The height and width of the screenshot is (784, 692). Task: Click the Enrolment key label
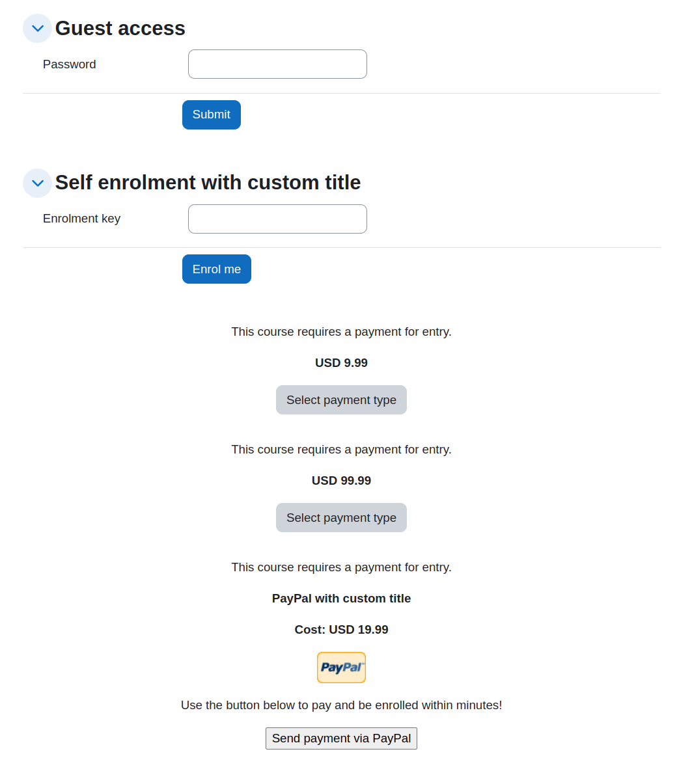point(81,219)
